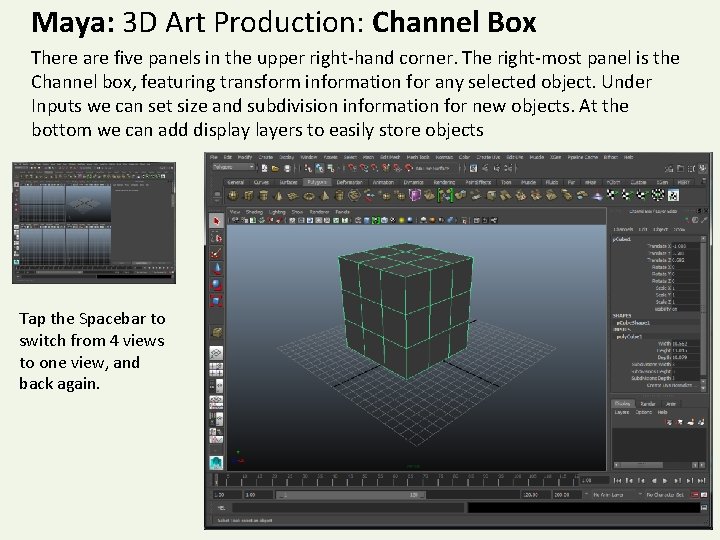Choose the Lasso select tool
720x540 pixels.
tap(216, 238)
